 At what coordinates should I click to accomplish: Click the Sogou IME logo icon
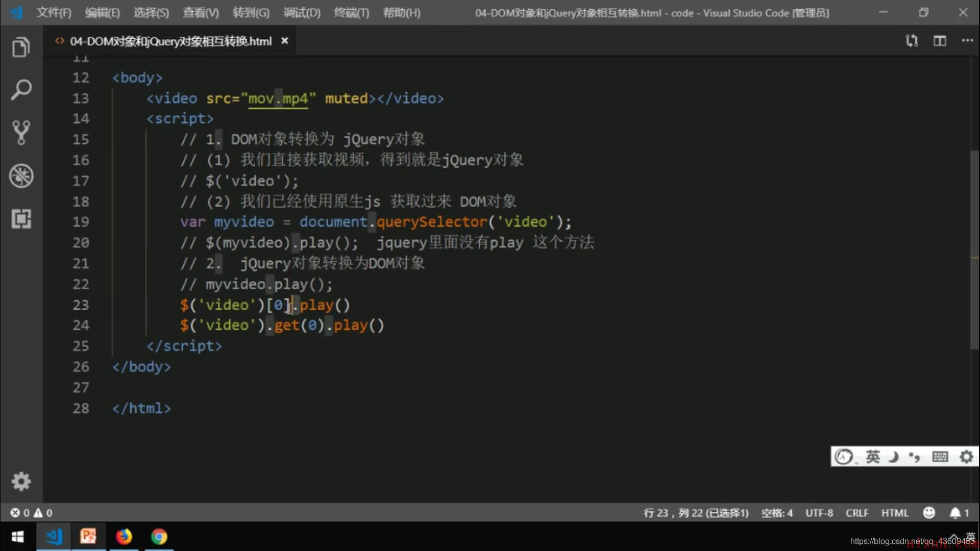pyautogui.click(x=844, y=456)
